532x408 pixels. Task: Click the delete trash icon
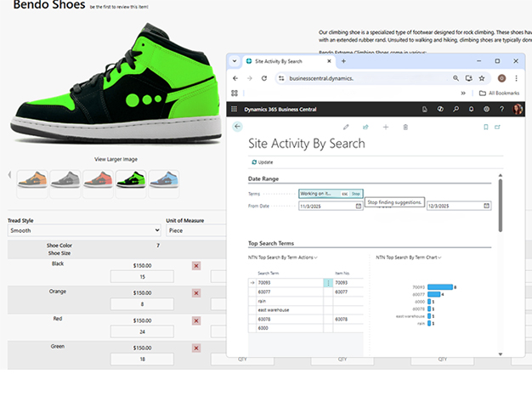click(x=405, y=127)
